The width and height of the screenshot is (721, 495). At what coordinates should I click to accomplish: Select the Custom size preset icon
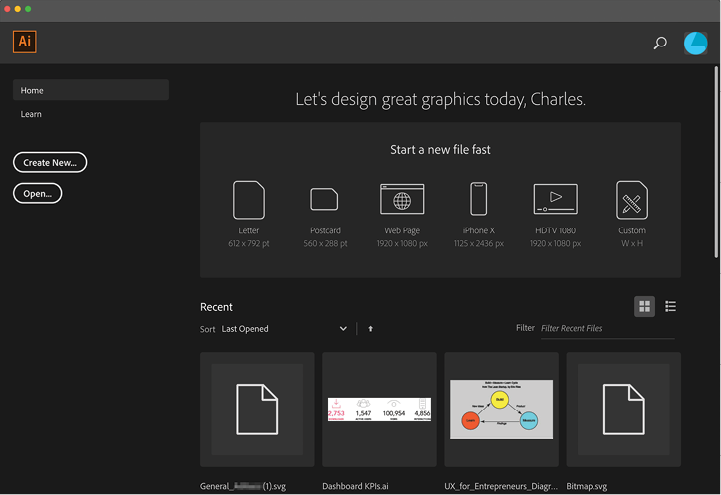pos(632,200)
